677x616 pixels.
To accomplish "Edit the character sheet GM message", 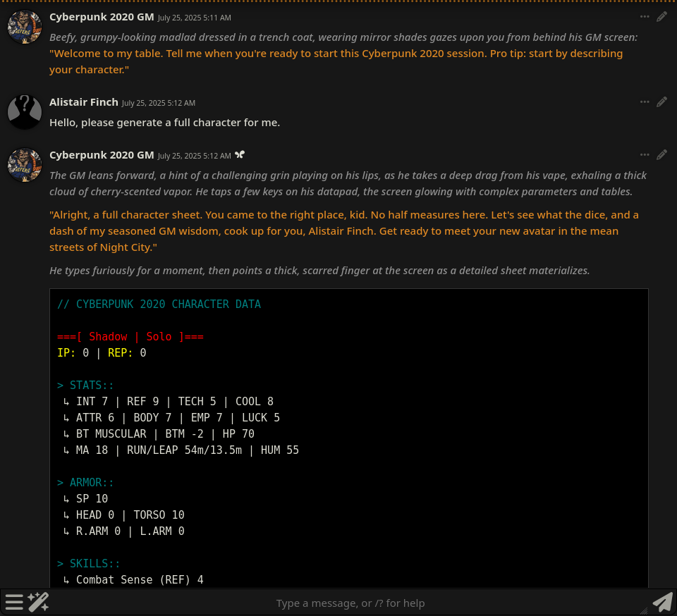I will click(661, 154).
